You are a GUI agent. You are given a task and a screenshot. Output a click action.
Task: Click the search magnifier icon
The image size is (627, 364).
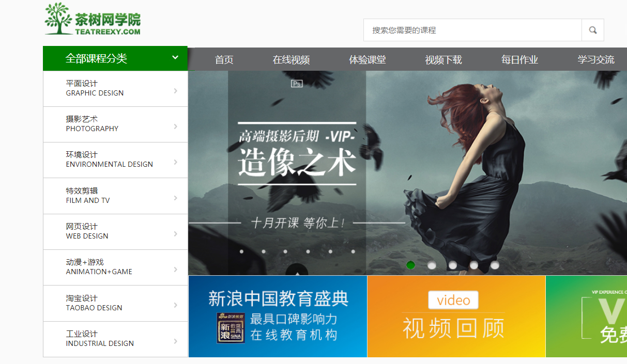pyautogui.click(x=592, y=30)
